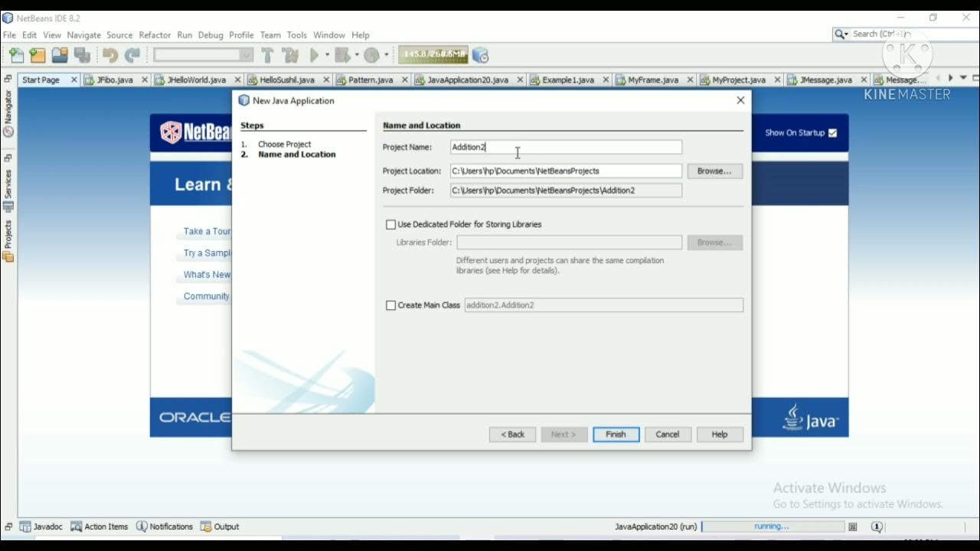The width and height of the screenshot is (980, 551).
Task: Open the Notifications window
Action: [x=165, y=527]
